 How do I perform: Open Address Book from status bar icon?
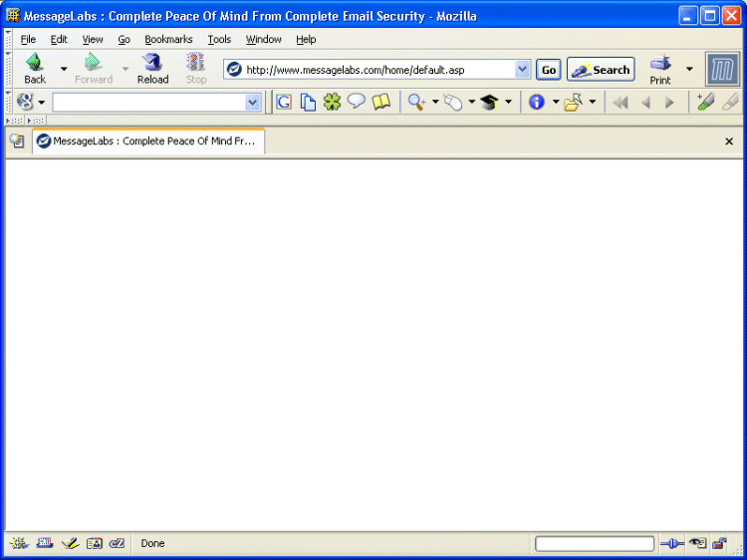coord(95,543)
